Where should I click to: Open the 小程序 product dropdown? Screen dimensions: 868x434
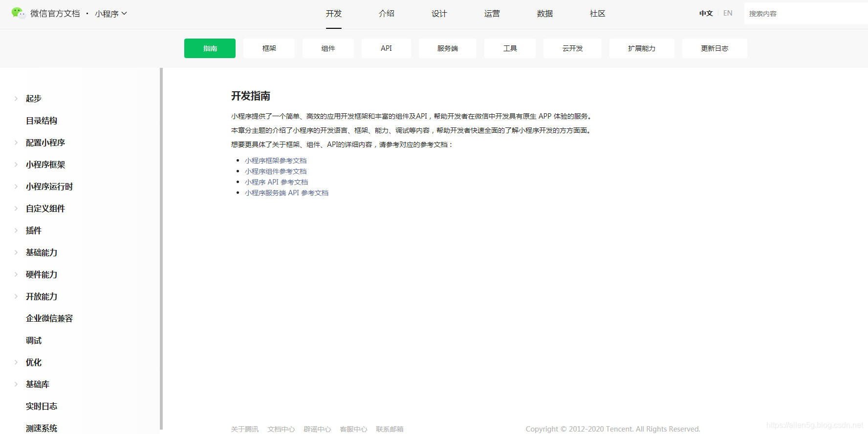click(111, 14)
